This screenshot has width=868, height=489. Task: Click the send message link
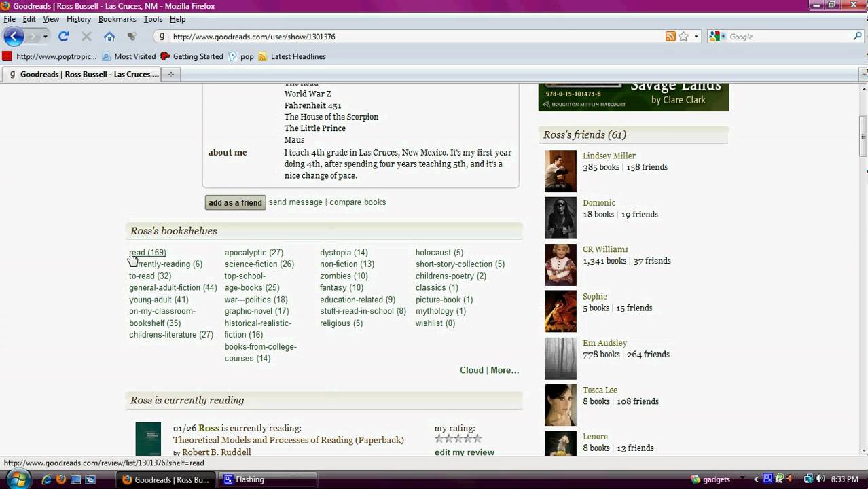(295, 202)
